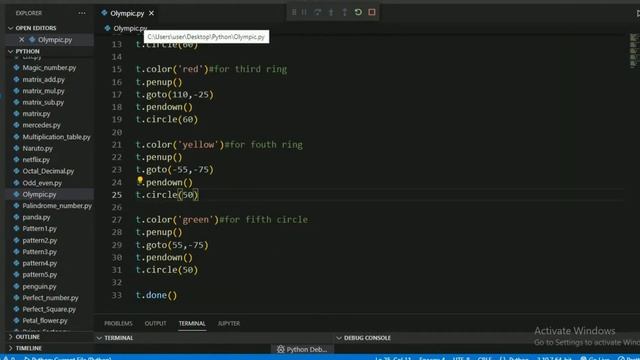Viewport: 640px width, 360px height.
Task: Click line 17 t.goto(110,-25)
Action: click(x=175, y=94)
